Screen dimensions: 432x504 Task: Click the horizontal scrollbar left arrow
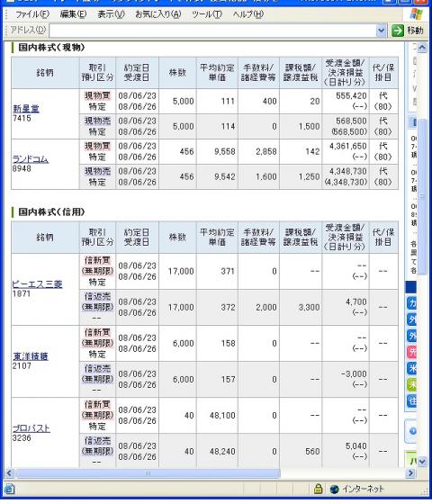(9, 472)
